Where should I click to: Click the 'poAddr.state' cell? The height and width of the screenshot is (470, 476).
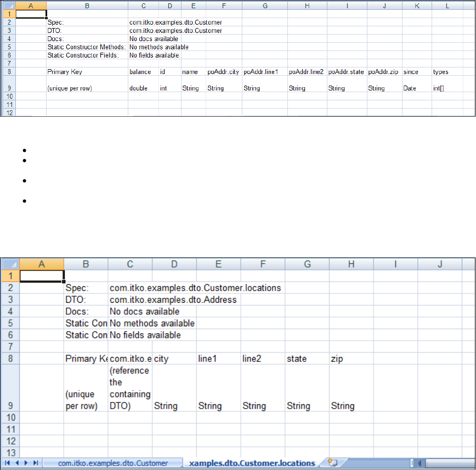pyautogui.click(x=347, y=72)
